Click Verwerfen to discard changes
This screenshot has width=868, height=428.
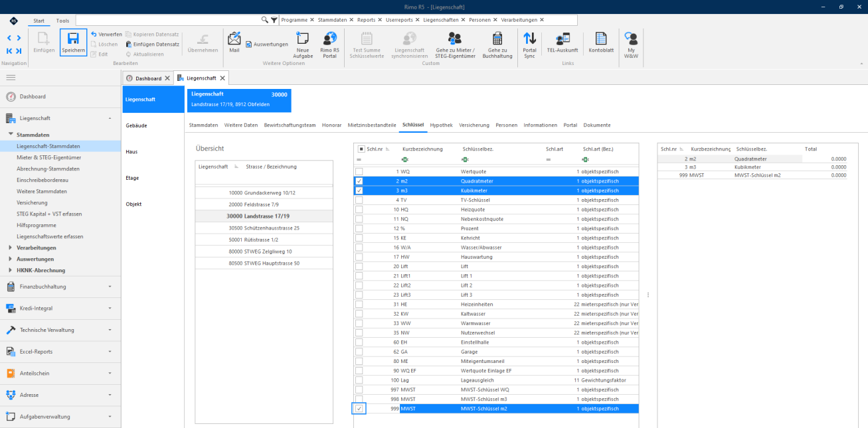(106, 34)
